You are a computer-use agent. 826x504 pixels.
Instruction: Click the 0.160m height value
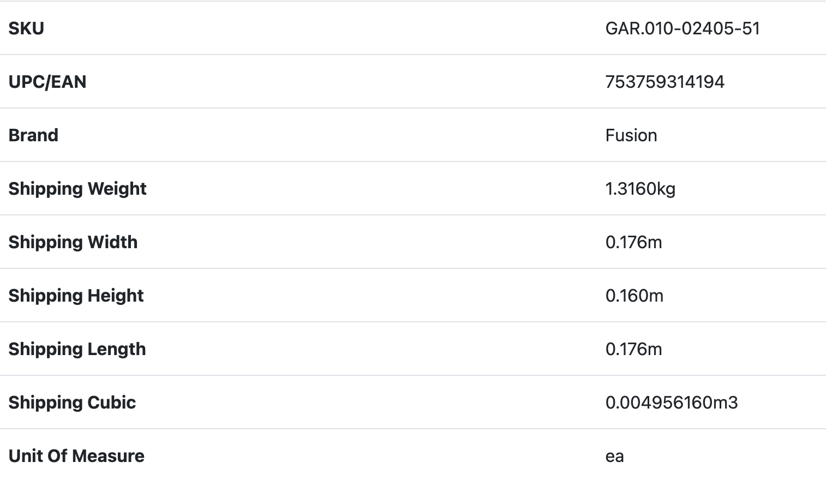coord(634,296)
